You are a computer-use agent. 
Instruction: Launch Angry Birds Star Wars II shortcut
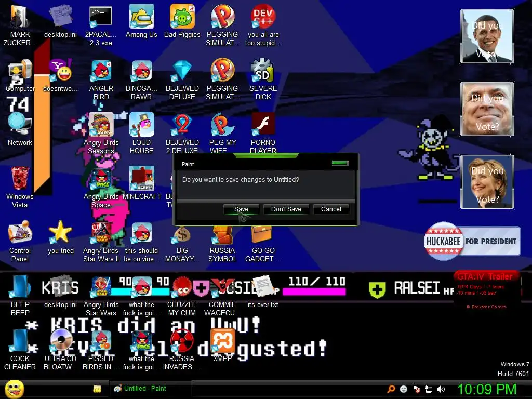click(x=101, y=242)
